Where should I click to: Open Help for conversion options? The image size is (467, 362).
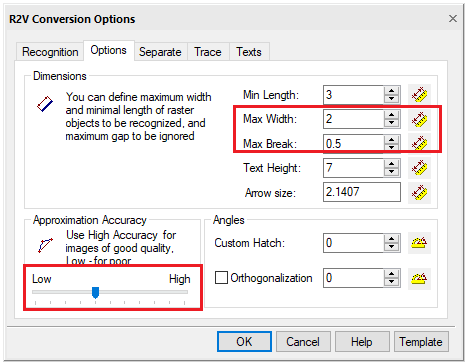click(362, 342)
